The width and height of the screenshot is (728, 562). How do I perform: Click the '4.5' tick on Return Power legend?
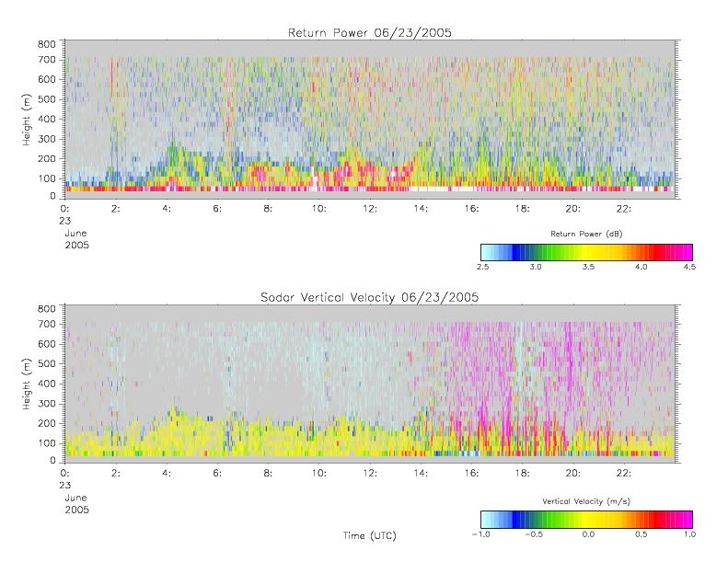tap(689, 267)
